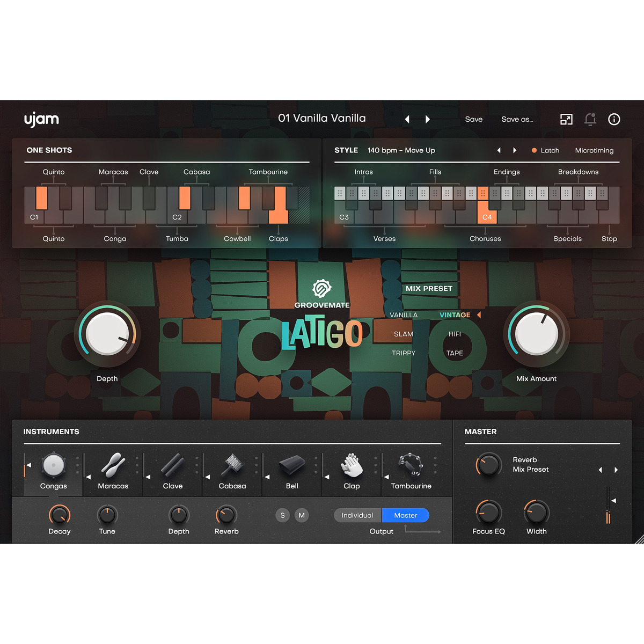Select the Congas instrument icon
This screenshot has width=644, height=644.
point(53,466)
